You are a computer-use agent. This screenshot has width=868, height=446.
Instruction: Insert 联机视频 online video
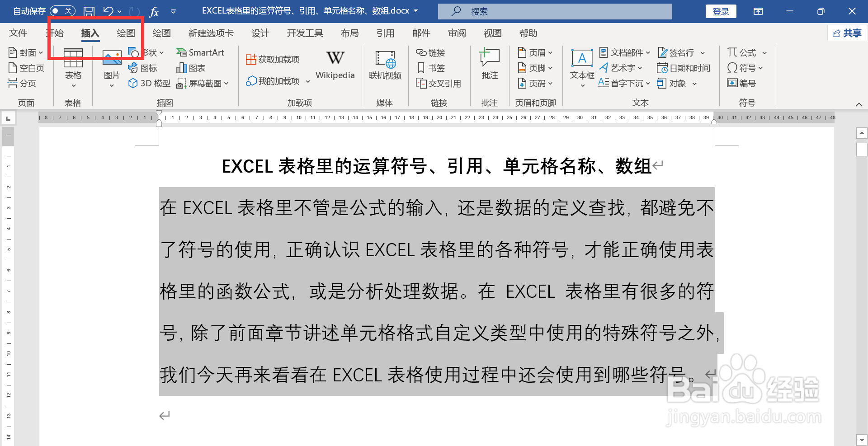pyautogui.click(x=385, y=65)
